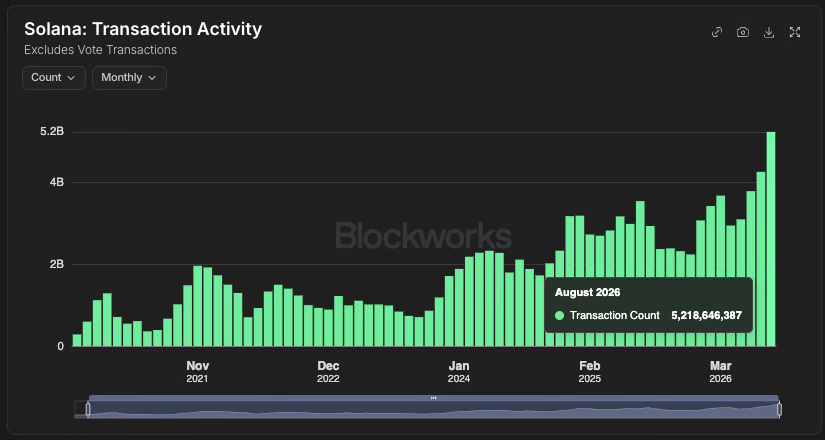Image resolution: width=825 pixels, height=440 pixels.
Task: Click the August 2026 tallest bar
Action: (x=771, y=239)
